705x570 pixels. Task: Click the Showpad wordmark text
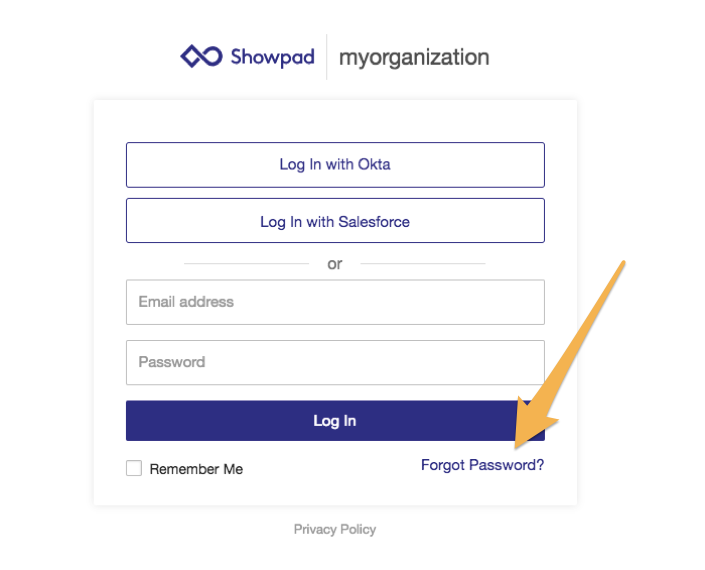click(272, 57)
